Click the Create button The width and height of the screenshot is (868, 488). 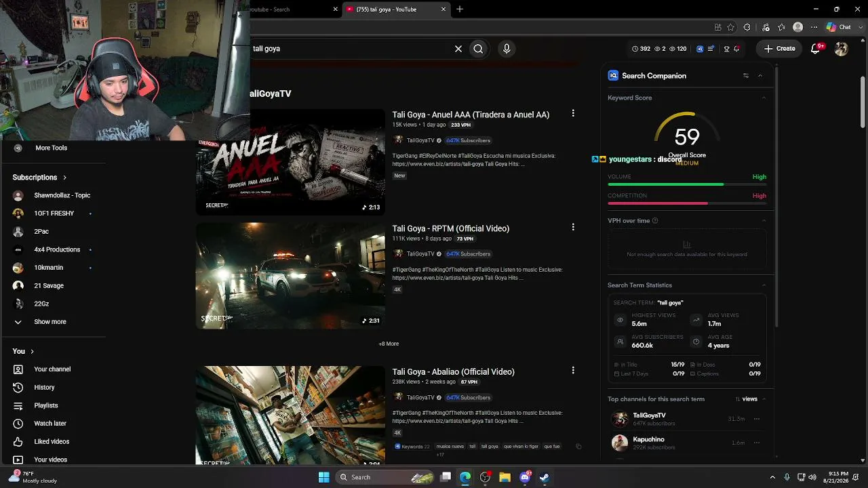(779, 49)
